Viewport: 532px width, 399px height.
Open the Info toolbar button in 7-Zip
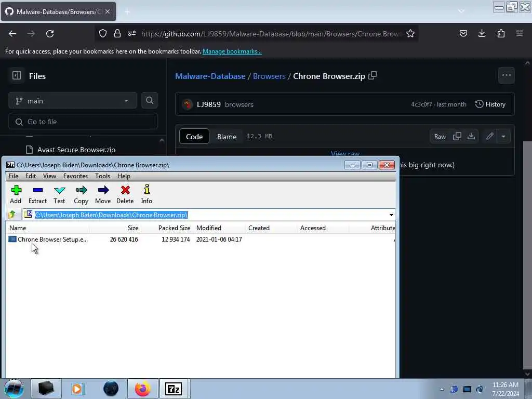tap(147, 194)
